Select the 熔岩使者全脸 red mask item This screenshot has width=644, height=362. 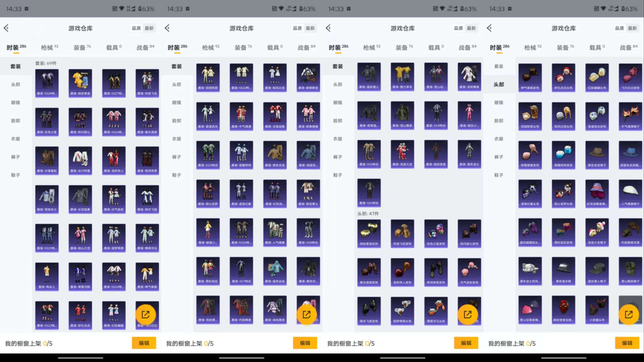click(x=563, y=310)
